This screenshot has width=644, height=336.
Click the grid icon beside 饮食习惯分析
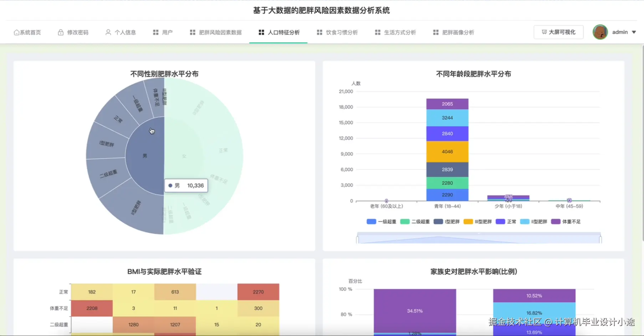pyautogui.click(x=320, y=32)
